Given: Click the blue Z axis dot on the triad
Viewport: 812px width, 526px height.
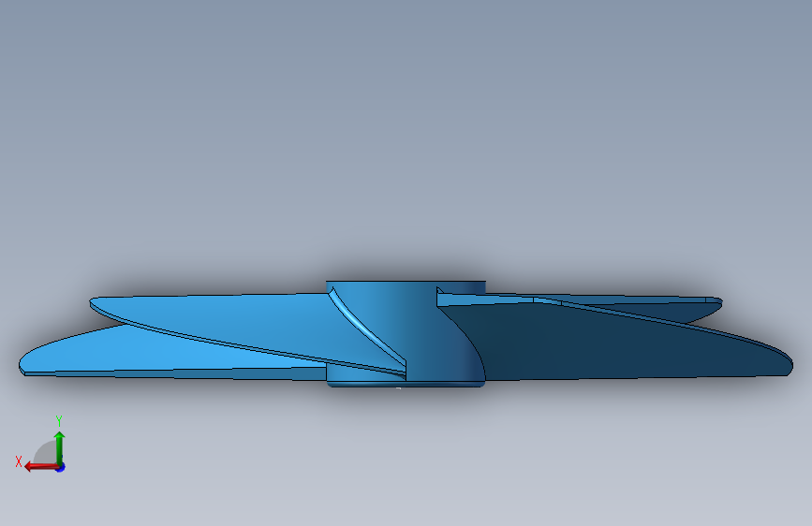Looking at the screenshot, I should pyautogui.click(x=61, y=467).
